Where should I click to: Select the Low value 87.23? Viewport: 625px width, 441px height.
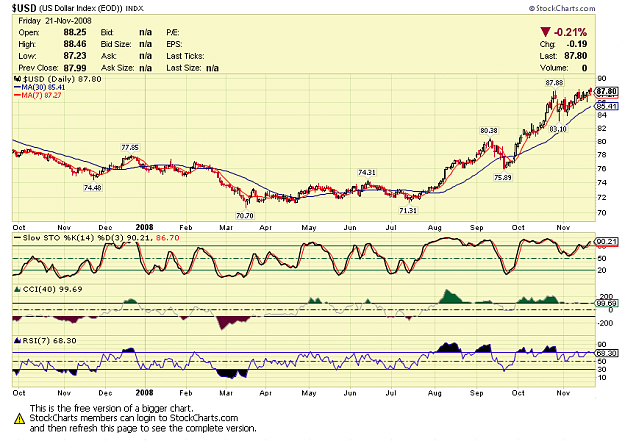click(x=75, y=56)
